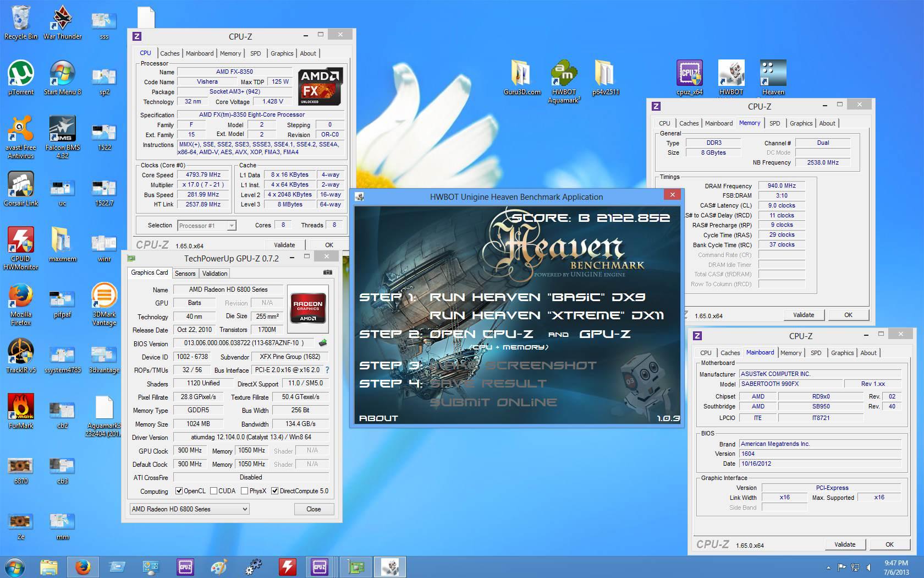Open the µTorrent desktop shortcut

21,78
